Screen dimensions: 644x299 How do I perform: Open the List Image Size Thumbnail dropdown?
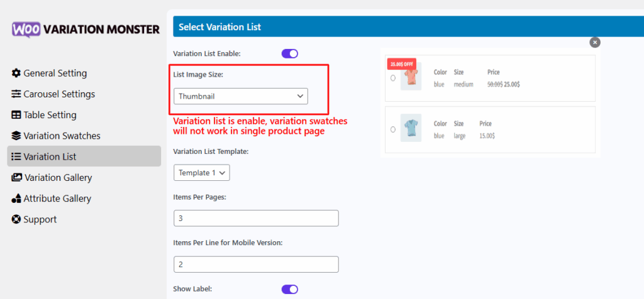(x=241, y=96)
